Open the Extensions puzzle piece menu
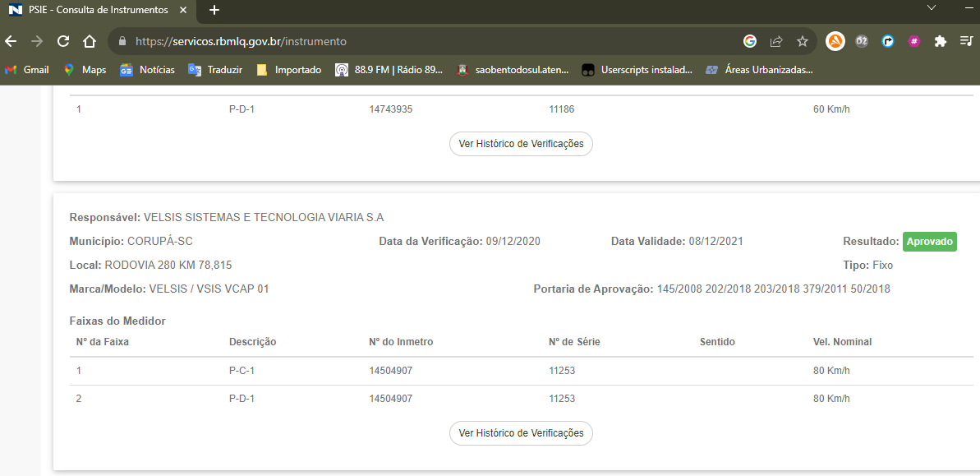This screenshot has width=980, height=476. pyautogui.click(x=941, y=41)
